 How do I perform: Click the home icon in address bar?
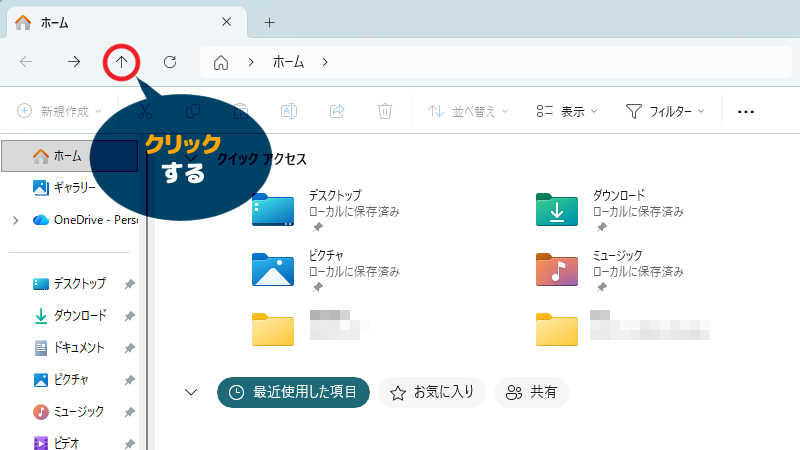pyautogui.click(x=221, y=62)
